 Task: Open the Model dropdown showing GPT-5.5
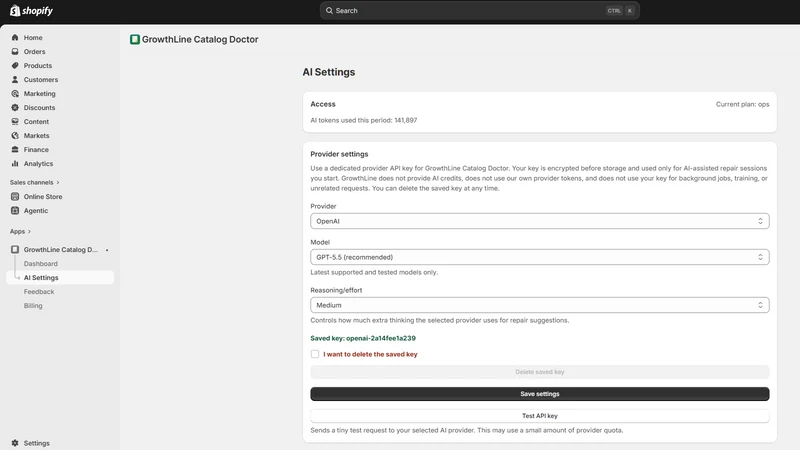540,257
